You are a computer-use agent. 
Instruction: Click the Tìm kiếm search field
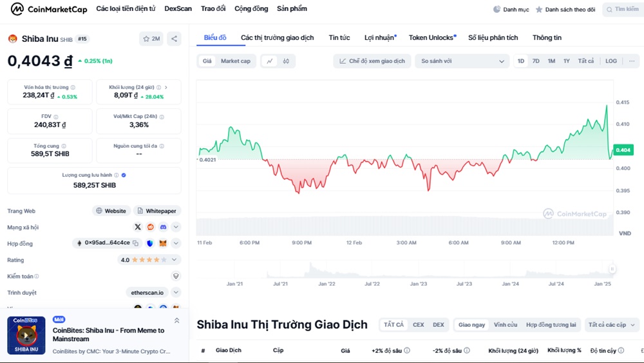(622, 10)
